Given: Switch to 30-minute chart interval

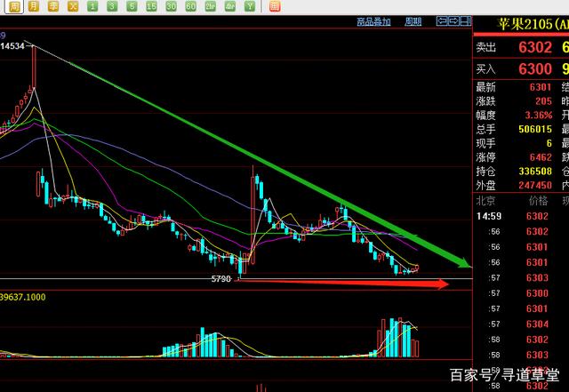Looking at the screenshot, I should pos(171,6).
